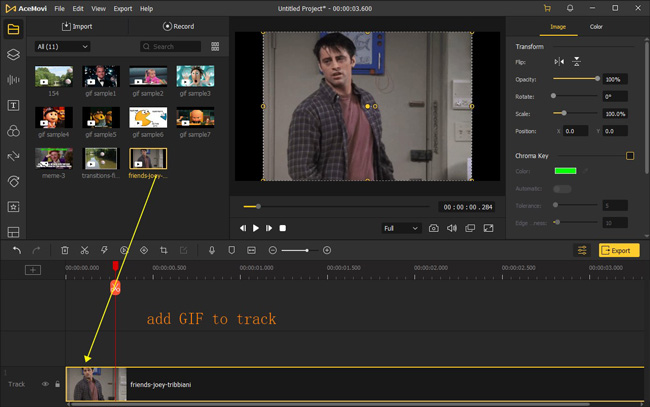The width and height of the screenshot is (650, 407).
Task: Take a snapshot with camera icon
Action: click(x=434, y=228)
